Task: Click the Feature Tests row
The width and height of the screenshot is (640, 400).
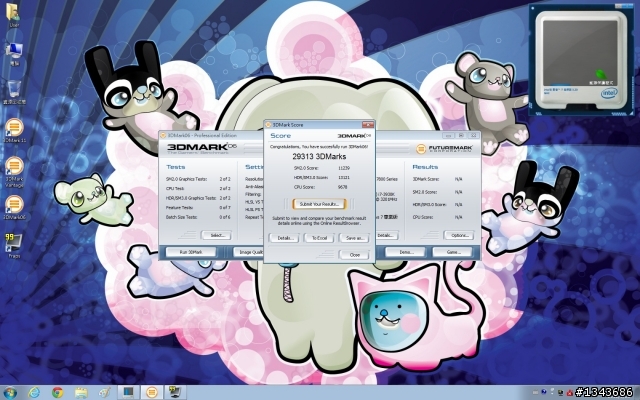Action: 198,208
